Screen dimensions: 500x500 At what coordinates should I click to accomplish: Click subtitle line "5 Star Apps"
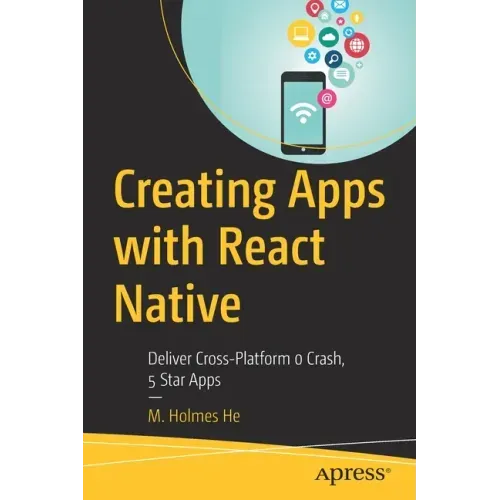184,380
